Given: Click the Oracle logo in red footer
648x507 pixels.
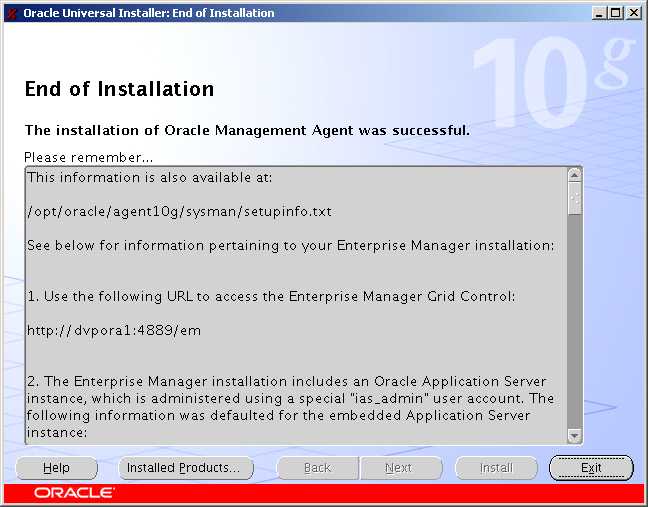Looking at the screenshot, I should pos(75,493).
